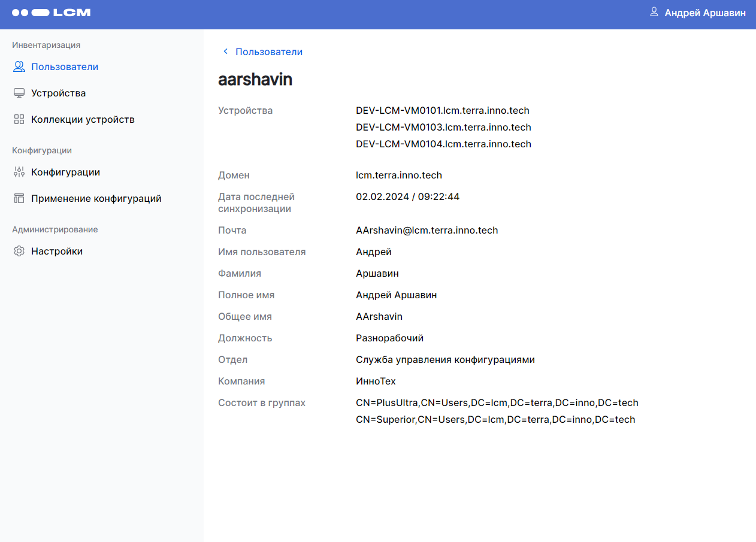Click the username heading aarshavin
Viewport: 756px width, 542px height.
[255, 79]
